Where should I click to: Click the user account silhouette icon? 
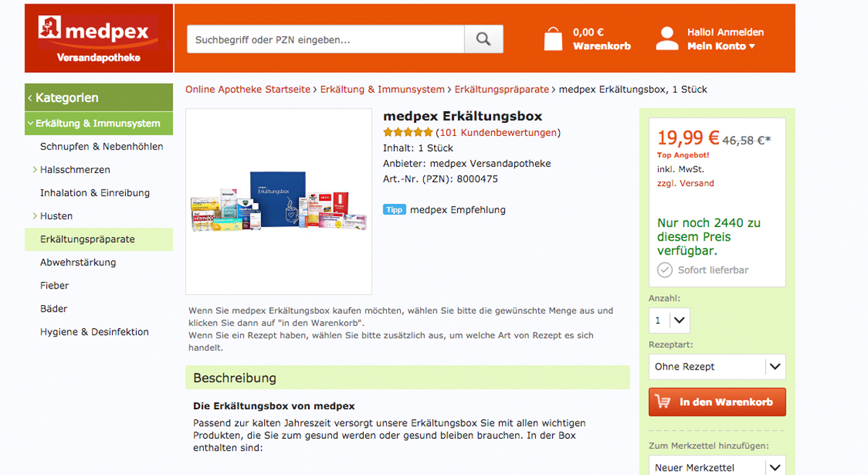(x=666, y=38)
